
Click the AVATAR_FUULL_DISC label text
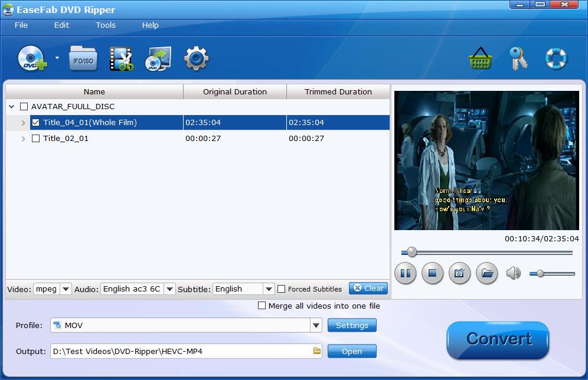tap(73, 106)
